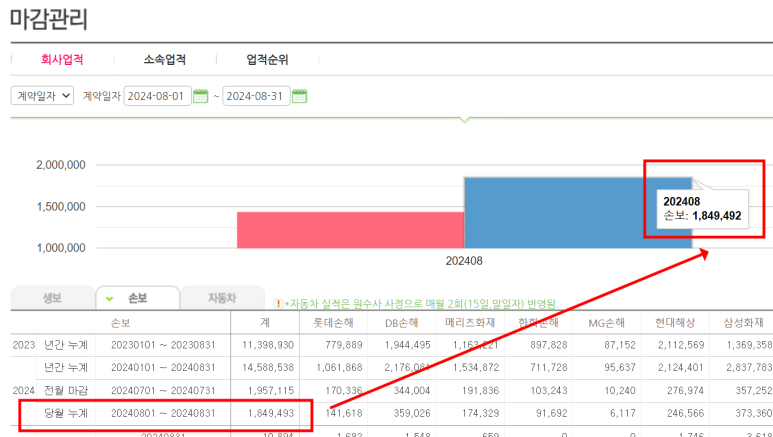Click the 87,152 MG손해 cell

tap(620, 345)
